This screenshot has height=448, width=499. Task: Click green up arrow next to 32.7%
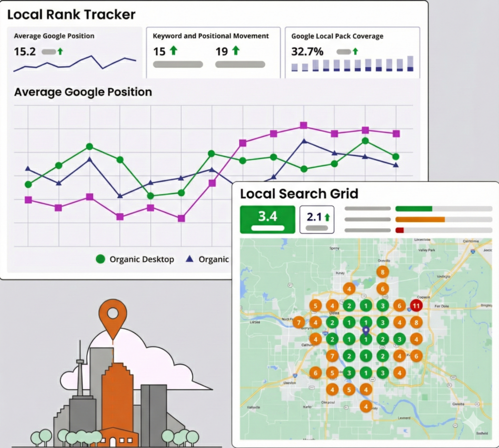coord(355,51)
